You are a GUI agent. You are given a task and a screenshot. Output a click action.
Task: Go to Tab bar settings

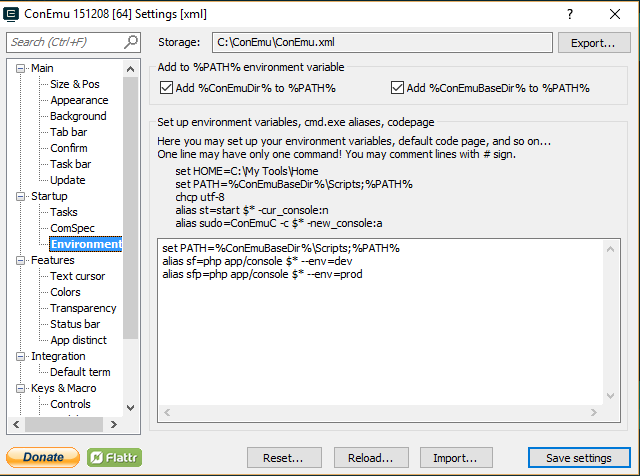click(69, 132)
